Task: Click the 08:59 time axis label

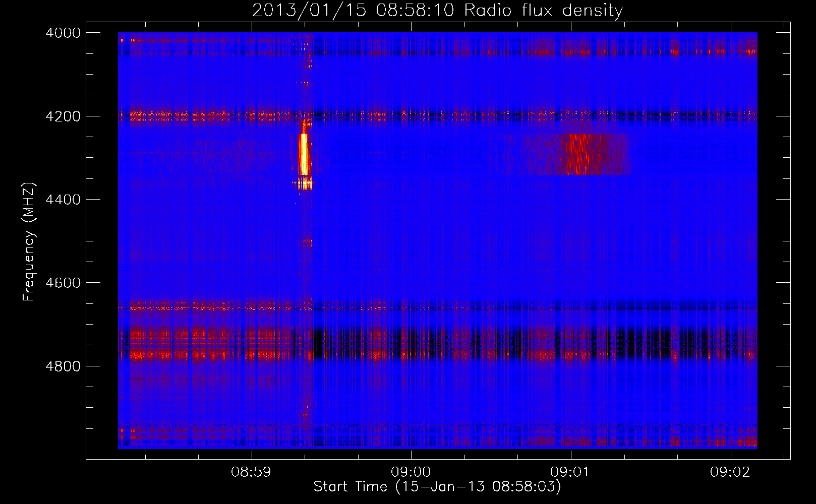Action: click(x=251, y=472)
